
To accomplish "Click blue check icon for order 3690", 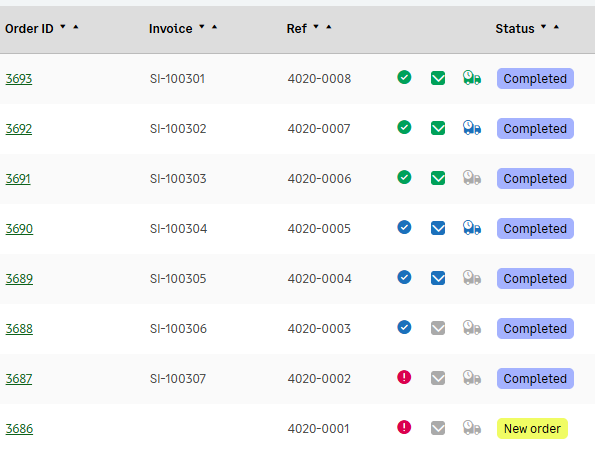I will [x=404, y=228].
